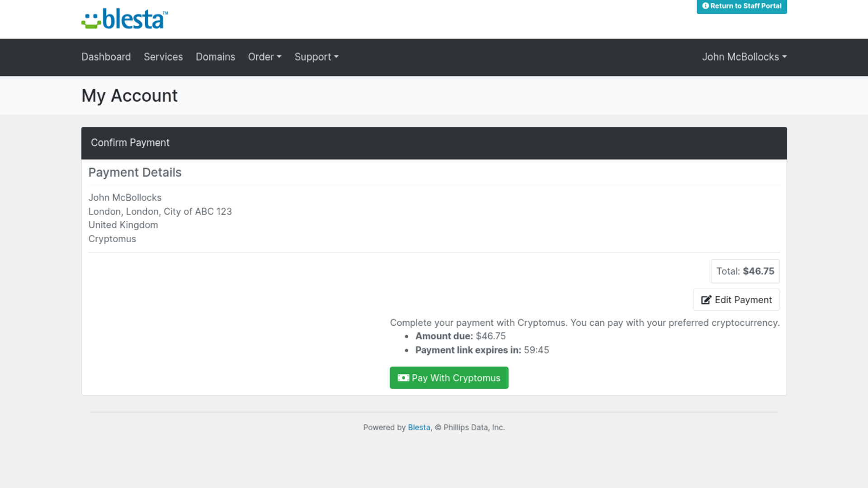Viewport: 868px width, 488px height.
Task: Click the Amount due: $46.75 line
Action: pyautogui.click(x=460, y=336)
